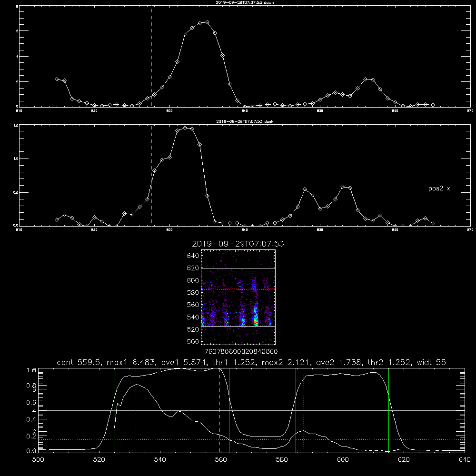Click bottom plot x-axis label 500
Screen dimensions: 476x476
(38, 460)
